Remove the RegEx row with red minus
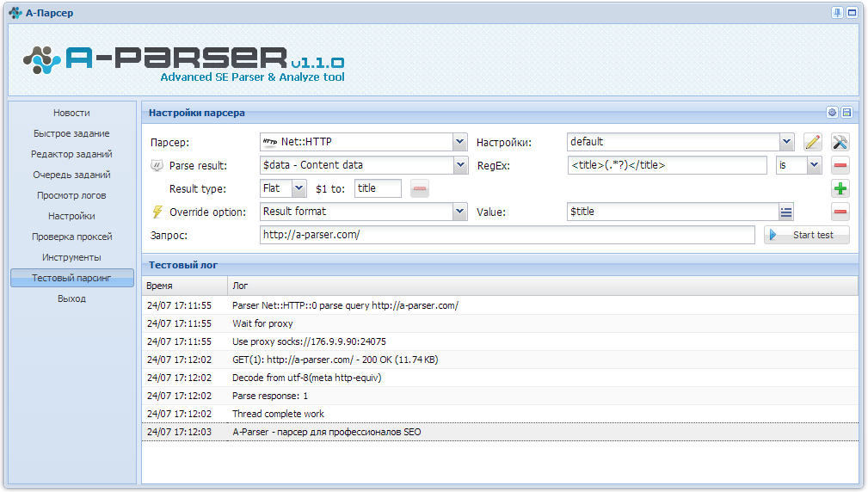The image size is (868, 492). [840, 165]
